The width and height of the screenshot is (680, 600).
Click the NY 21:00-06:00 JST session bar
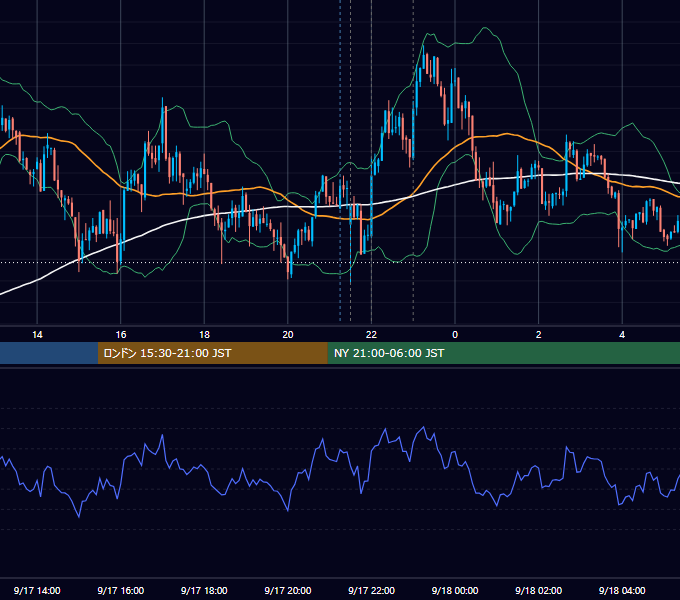coord(503,353)
